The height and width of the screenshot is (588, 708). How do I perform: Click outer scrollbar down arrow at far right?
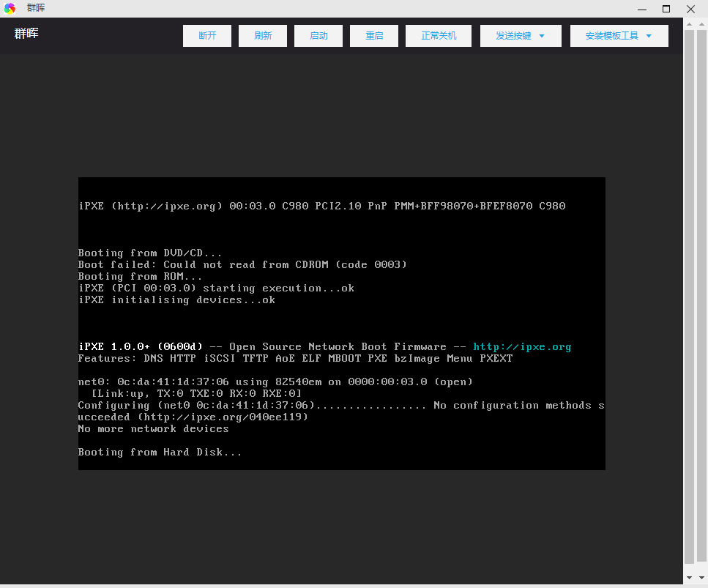[x=702, y=578]
